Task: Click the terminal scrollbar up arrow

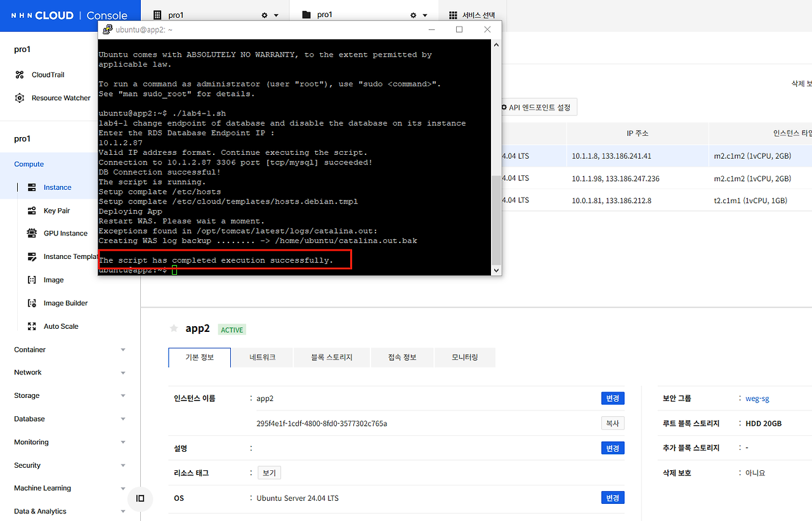Action: [x=496, y=44]
